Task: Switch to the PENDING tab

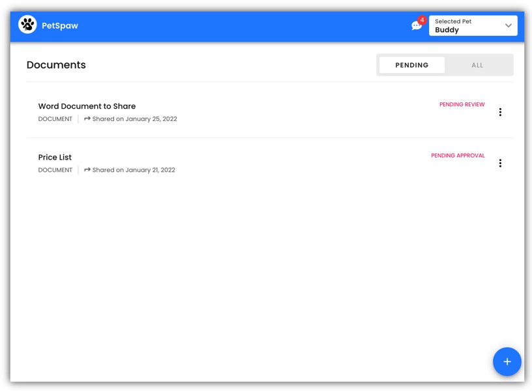Action: [412, 65]
